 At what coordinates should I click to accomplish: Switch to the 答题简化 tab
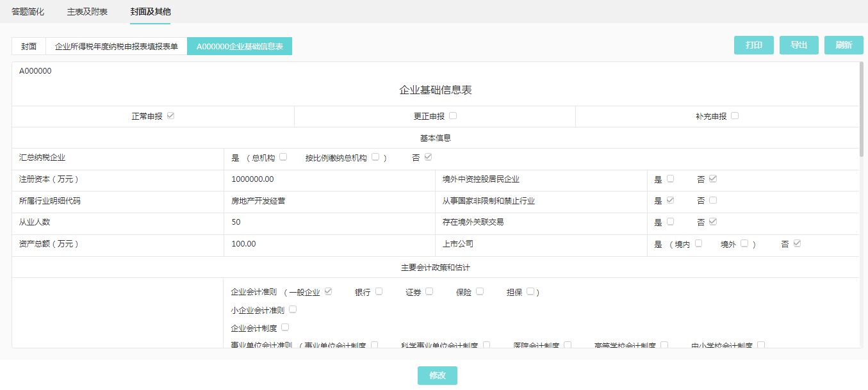pos(28,12)
